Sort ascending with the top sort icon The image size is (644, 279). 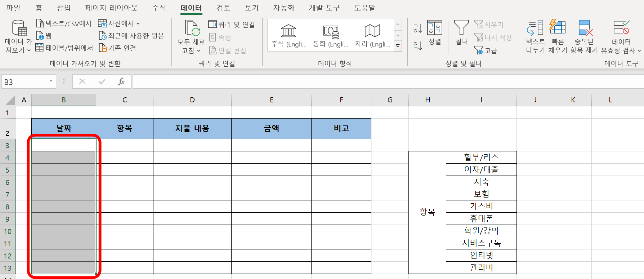click(417, 28)
